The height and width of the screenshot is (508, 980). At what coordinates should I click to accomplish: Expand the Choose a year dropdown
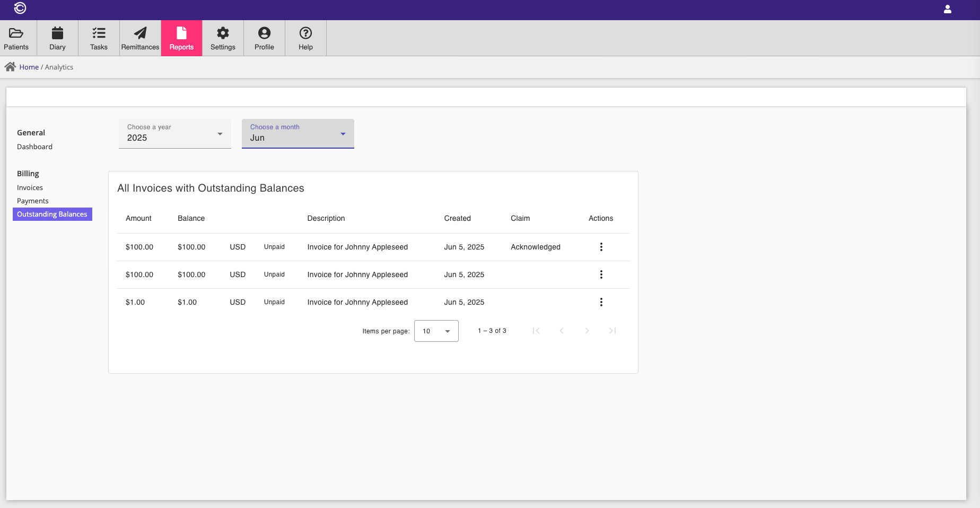[174, 134]
